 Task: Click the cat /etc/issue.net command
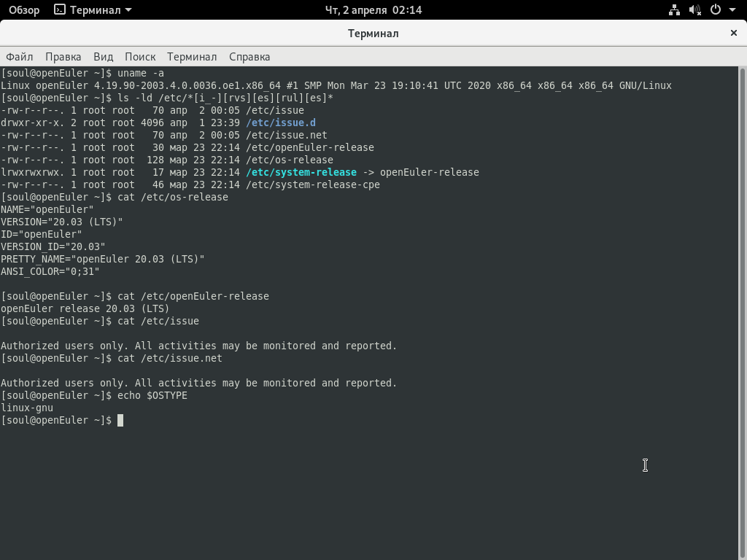click(170, 358)
